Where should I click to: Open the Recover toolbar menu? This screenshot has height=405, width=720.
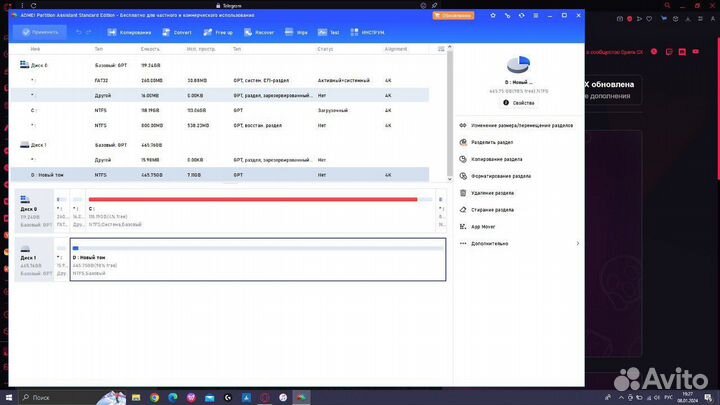(x=259, y=32)
